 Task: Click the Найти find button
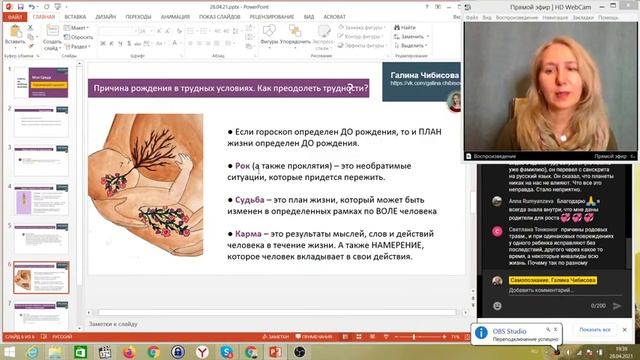[x=404, y=27]
